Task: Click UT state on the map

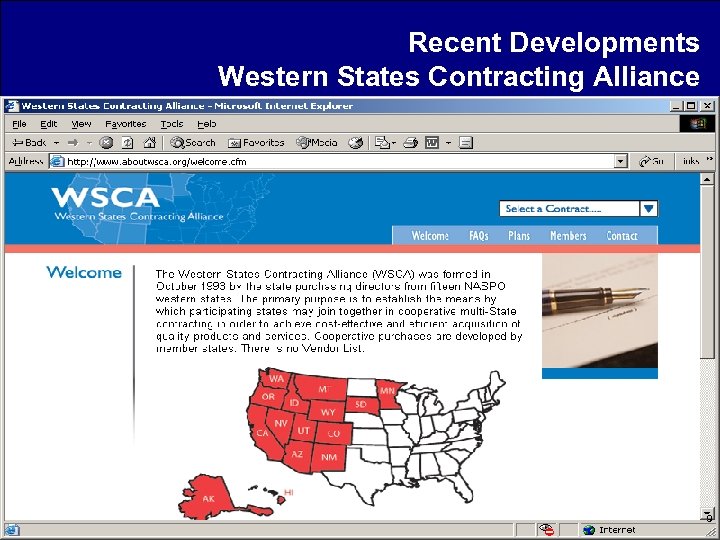Action: point(303,431)
